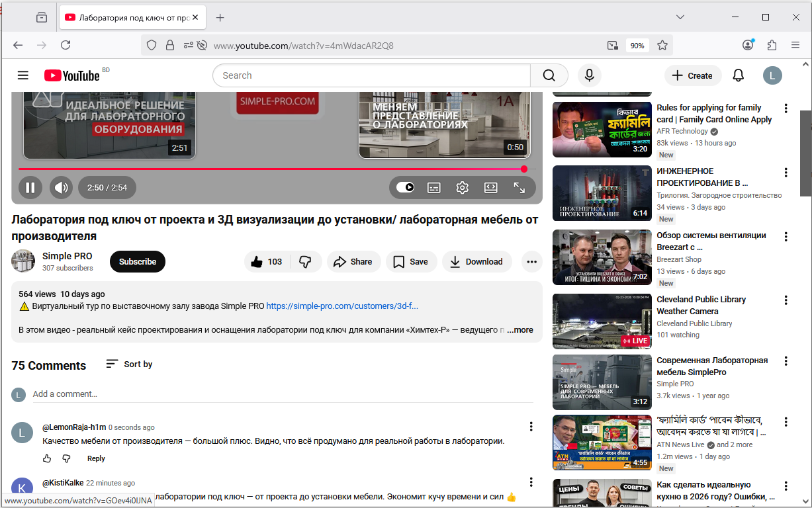Open options for Cleveland Public Library stream

(x=786, y=301)
